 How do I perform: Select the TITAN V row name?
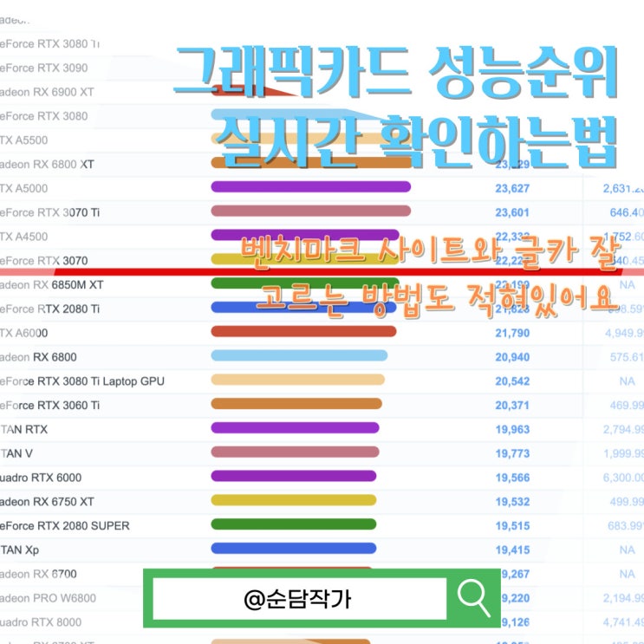(x=16, y=453)
